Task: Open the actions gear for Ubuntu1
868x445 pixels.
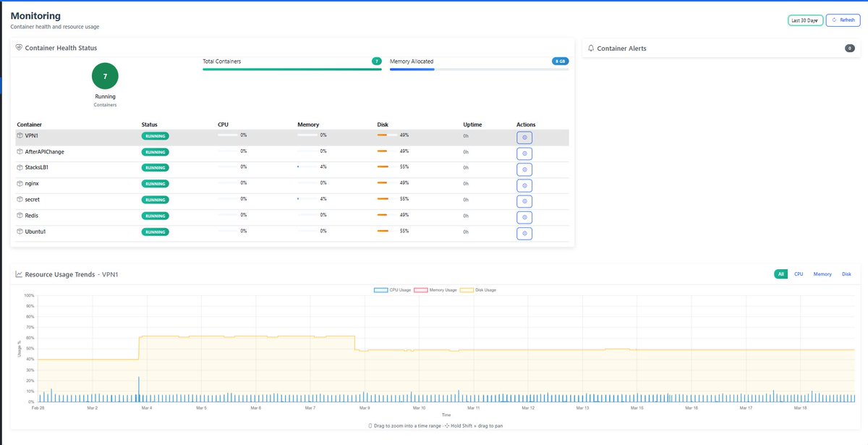Action: tap(524, 233)
